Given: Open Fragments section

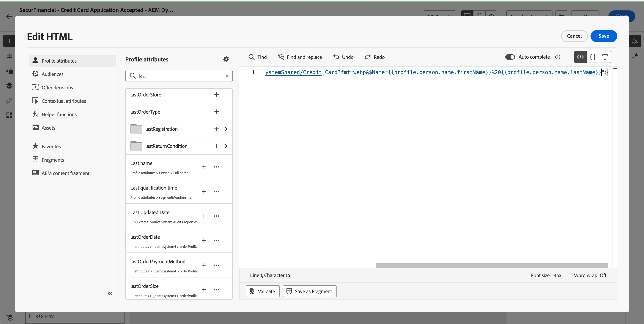Looking at the screenshot, I should coord(73,160).
